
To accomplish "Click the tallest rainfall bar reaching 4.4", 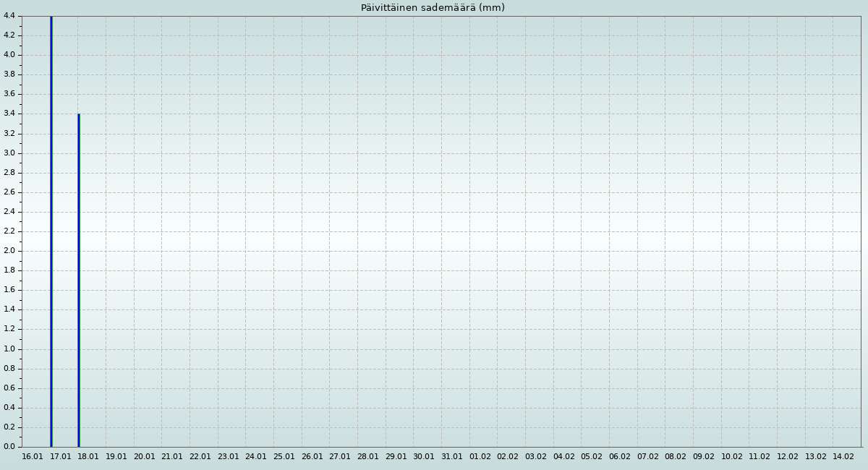I will click(51, 231).
